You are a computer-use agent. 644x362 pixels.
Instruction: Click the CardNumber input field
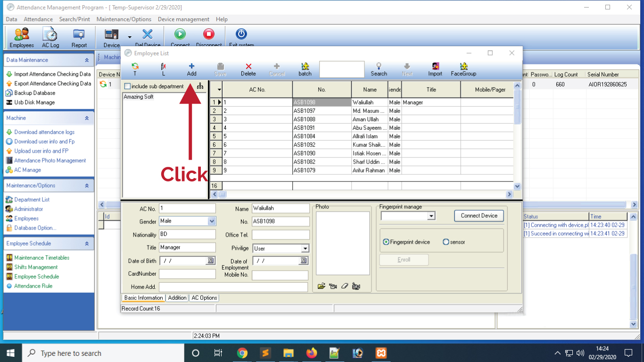(x=187, y=274)
